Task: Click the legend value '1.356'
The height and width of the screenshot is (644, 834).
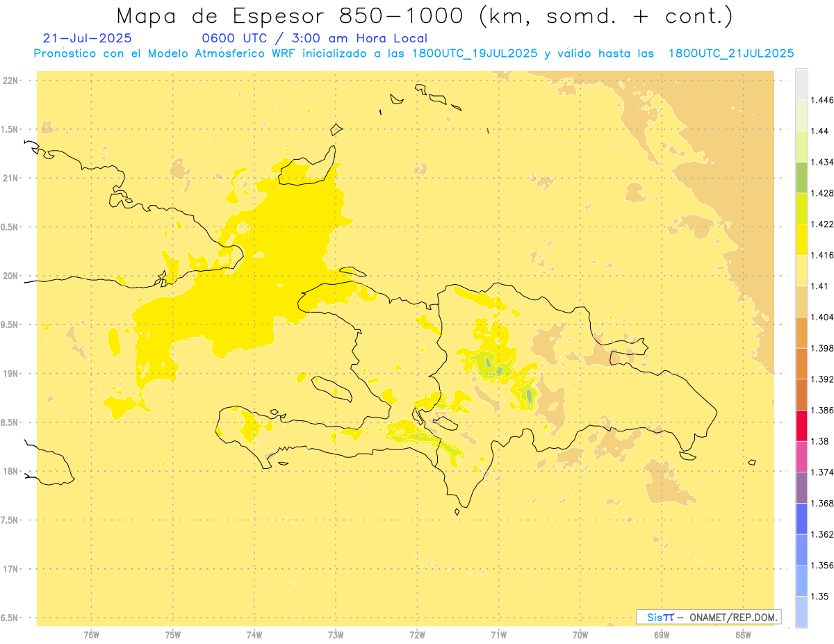Action: (821, 565)
